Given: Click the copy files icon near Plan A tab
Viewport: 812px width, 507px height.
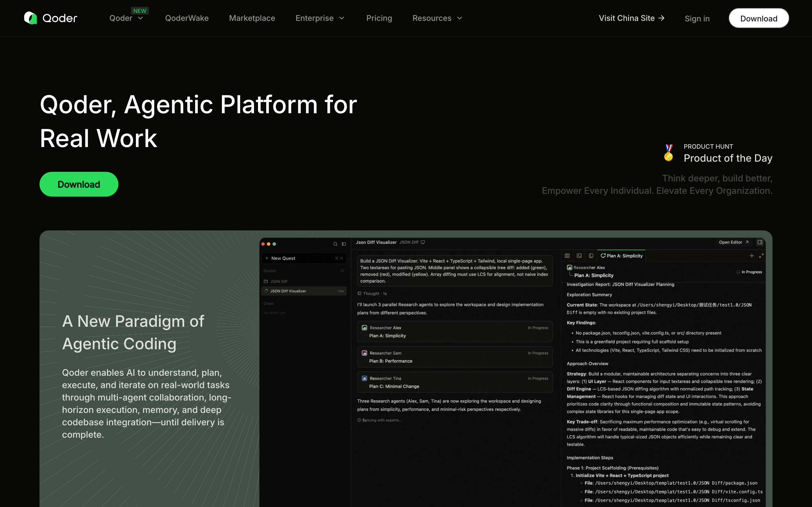Looking at the screenshot, I should [591, 256].
